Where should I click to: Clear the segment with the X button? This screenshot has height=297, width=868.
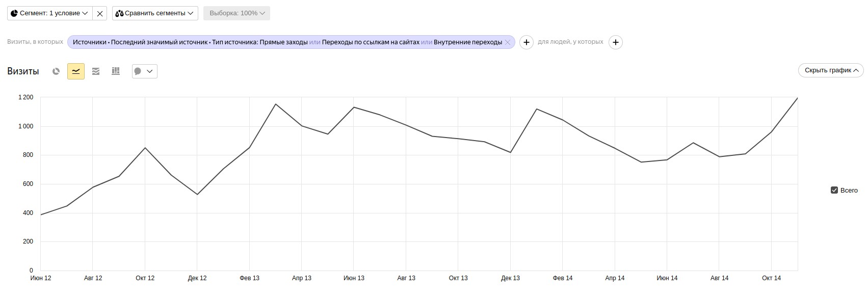(100, 14)
